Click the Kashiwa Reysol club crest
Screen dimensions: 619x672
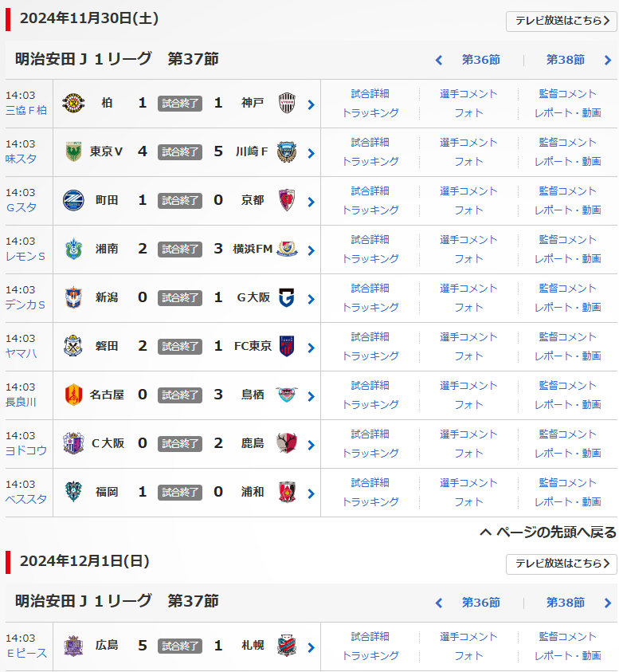(x=73, y=104)
